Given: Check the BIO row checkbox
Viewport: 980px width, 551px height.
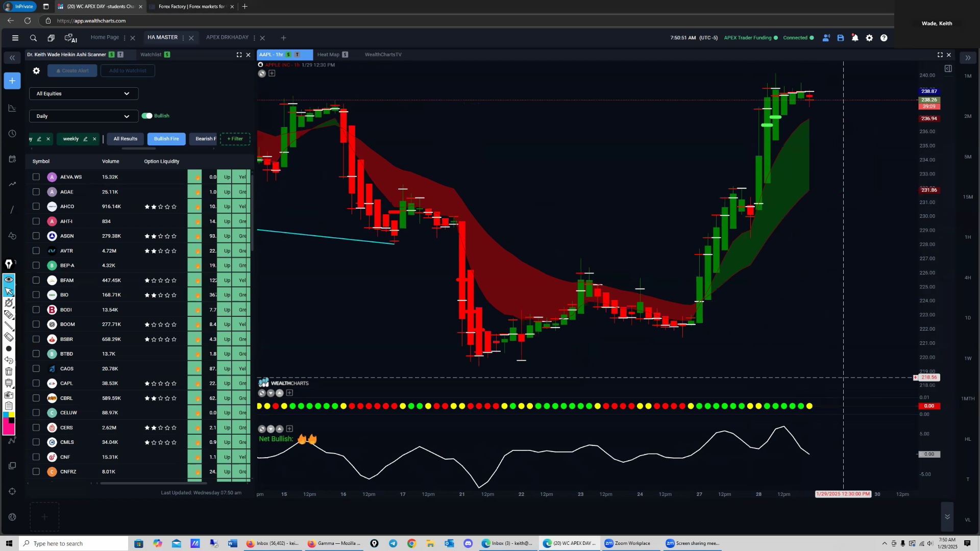Looking at the screenshot, I should point(36,295).
